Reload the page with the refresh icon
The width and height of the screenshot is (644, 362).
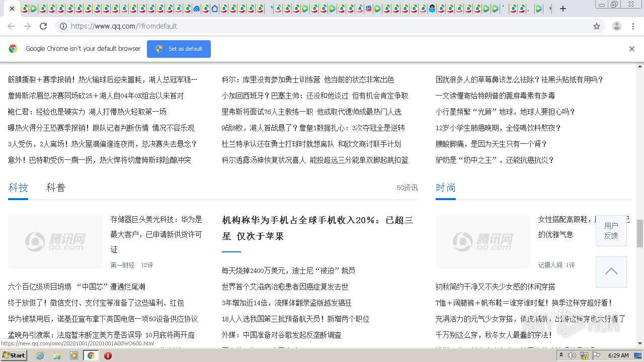(43, 26)
